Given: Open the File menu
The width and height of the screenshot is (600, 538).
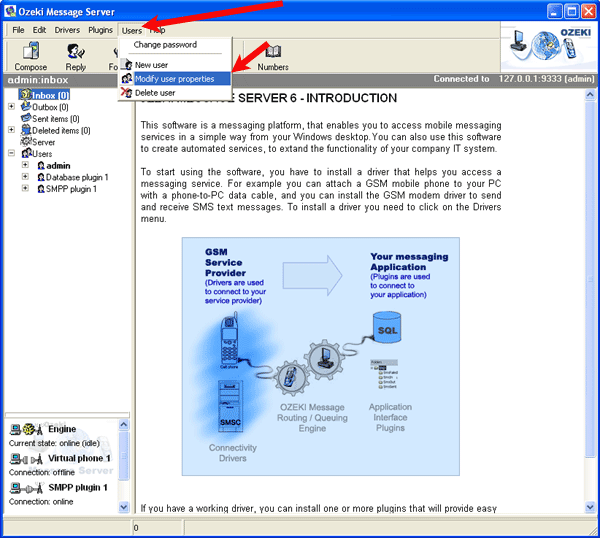Looking at the screenshot, I should point(18,30).
